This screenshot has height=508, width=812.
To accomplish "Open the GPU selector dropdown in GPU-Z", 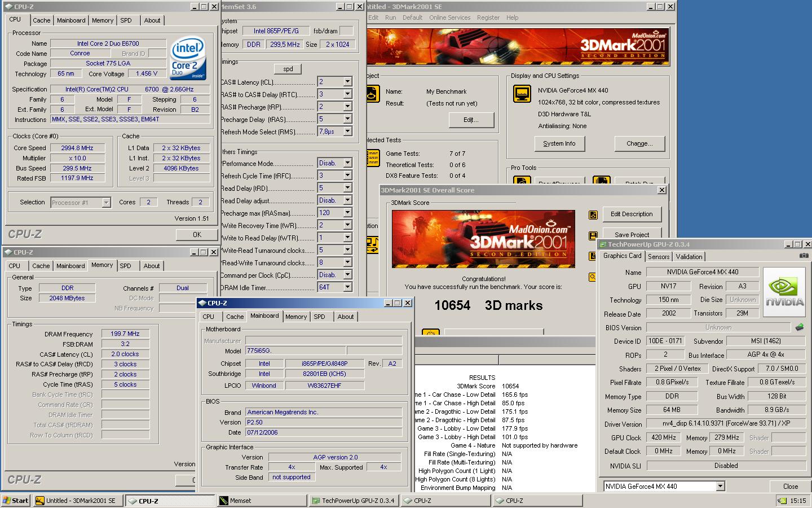I will [720, 486].
